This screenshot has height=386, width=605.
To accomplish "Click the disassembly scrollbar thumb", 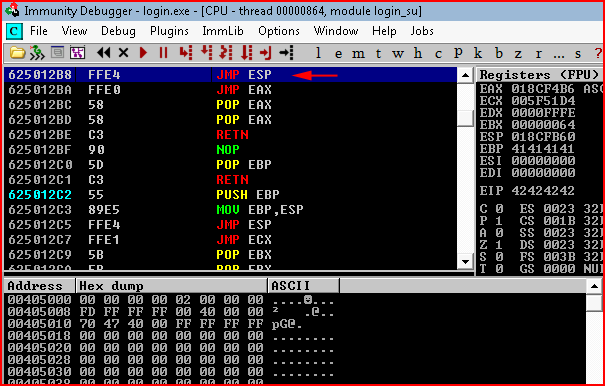I will 465,118.
